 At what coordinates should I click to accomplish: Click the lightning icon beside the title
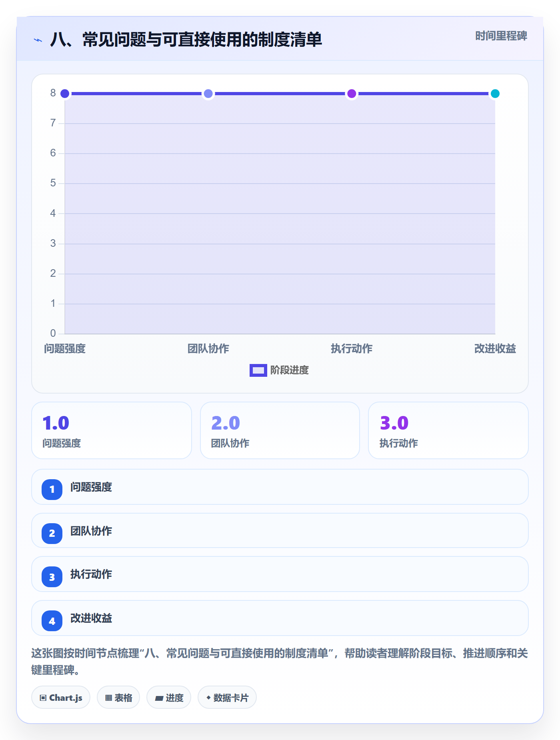38,40
